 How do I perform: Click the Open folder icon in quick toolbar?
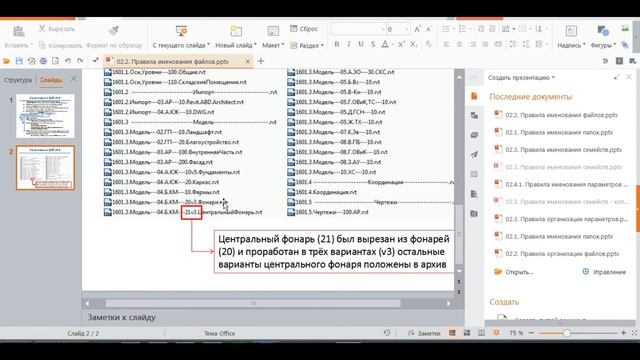point(7,61)
